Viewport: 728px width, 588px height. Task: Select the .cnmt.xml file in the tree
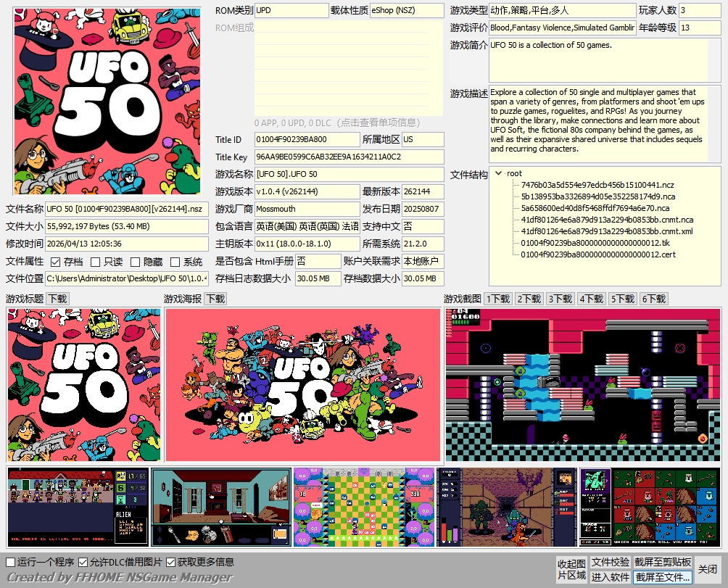[x=606, y=231]
